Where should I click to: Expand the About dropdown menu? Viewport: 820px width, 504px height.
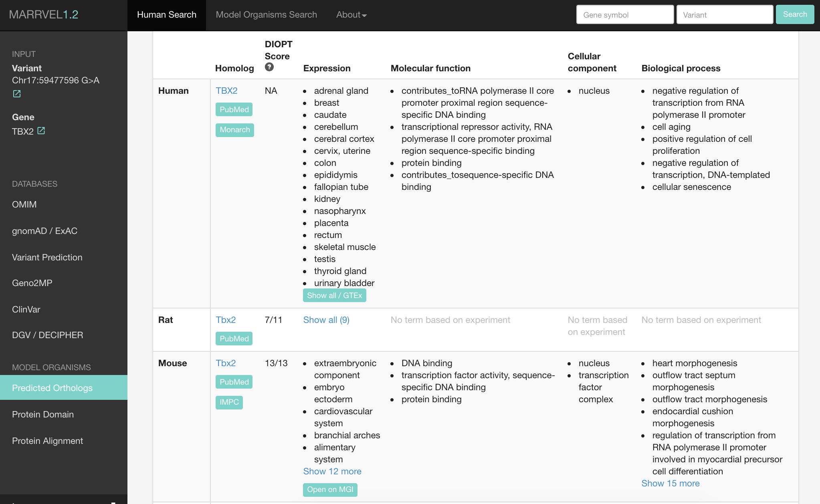pos(351,15)
